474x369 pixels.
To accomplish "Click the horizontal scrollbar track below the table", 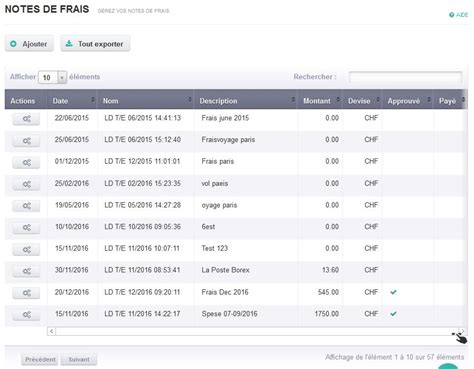I will 257,331.
